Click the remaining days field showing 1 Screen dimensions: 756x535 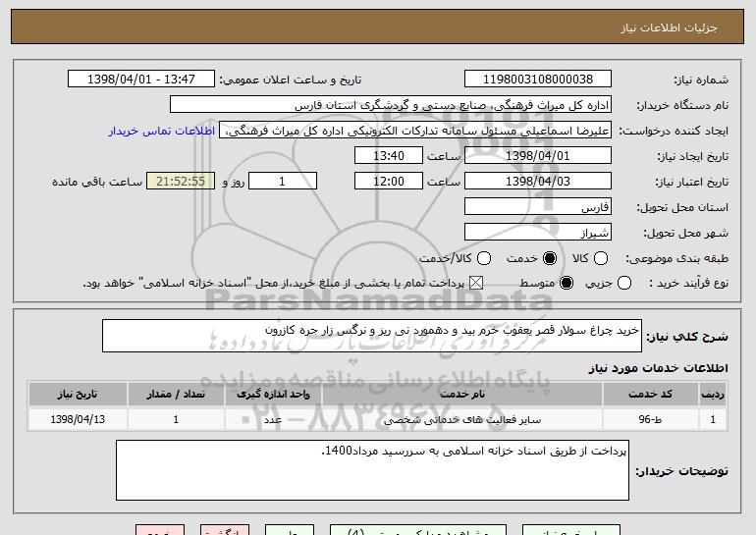[283, 182]
